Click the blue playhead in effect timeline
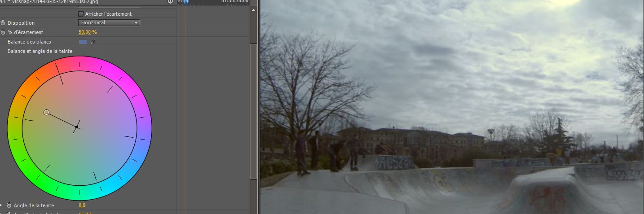 [185, 2]
